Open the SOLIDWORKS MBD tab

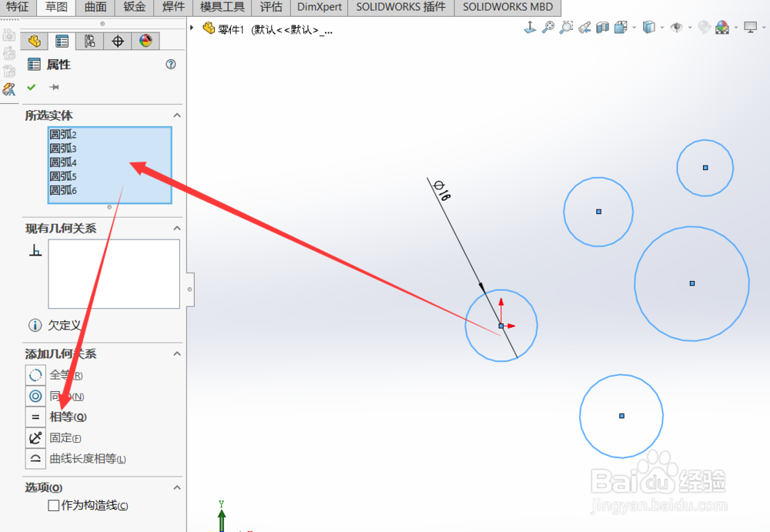[x=507, y=8]
